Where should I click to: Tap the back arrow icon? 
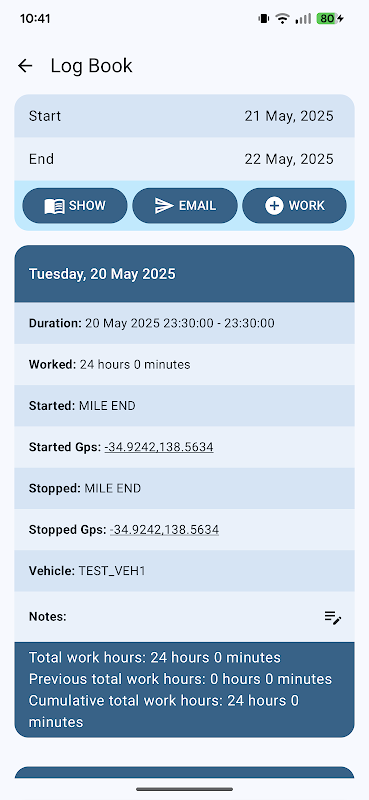(x=24, y=66)
